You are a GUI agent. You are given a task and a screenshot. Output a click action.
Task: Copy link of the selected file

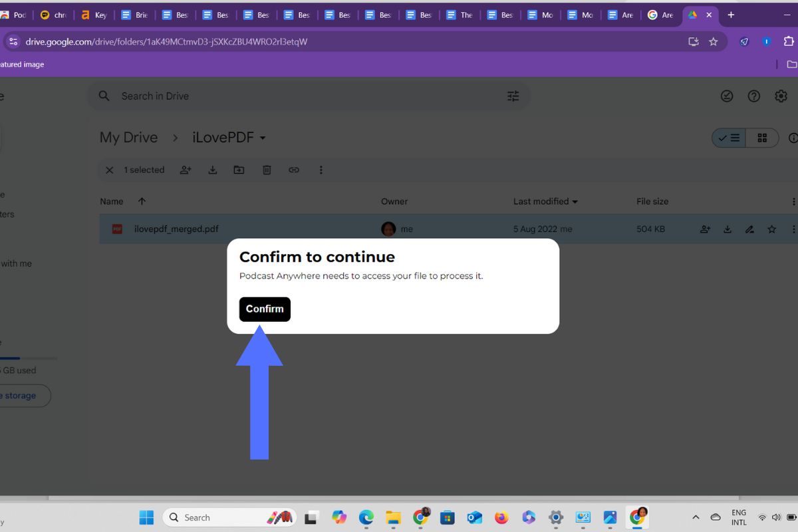click(x=294, y=170)
